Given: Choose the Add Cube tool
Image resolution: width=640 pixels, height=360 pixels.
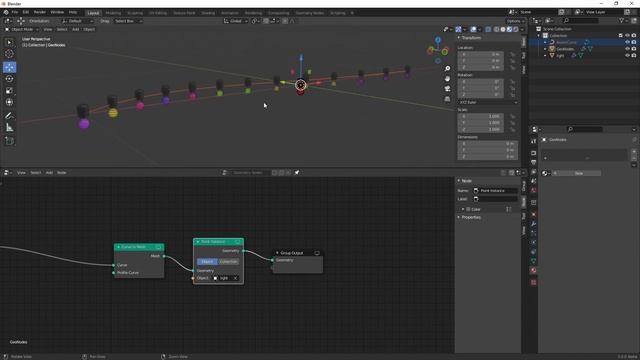Looking at the screenshot, I should coord(9,141).
